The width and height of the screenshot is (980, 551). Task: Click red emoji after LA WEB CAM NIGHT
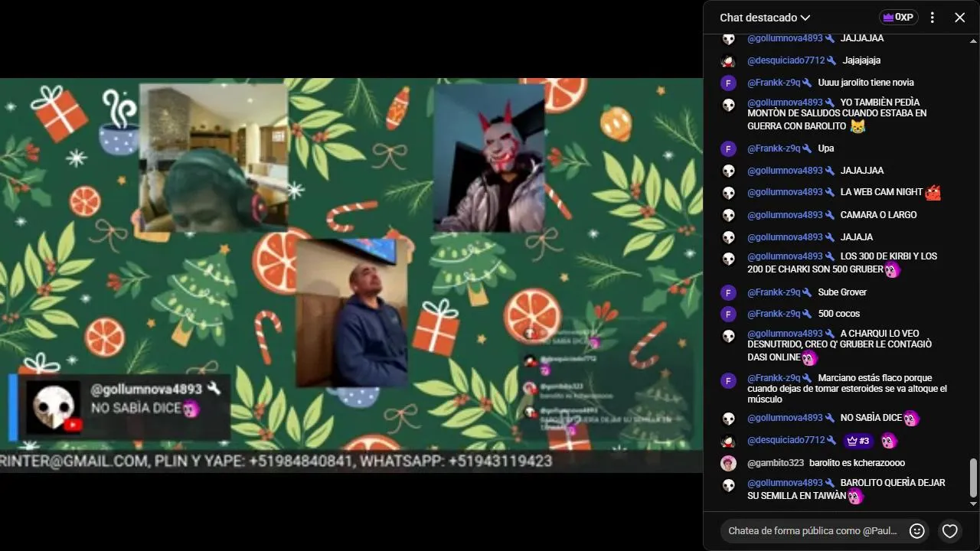[933, 193]
